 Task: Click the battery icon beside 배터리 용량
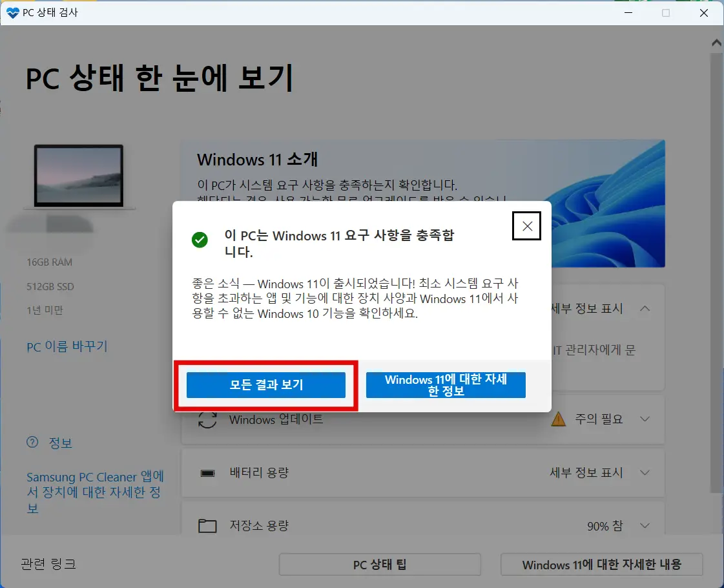[207, 473]
